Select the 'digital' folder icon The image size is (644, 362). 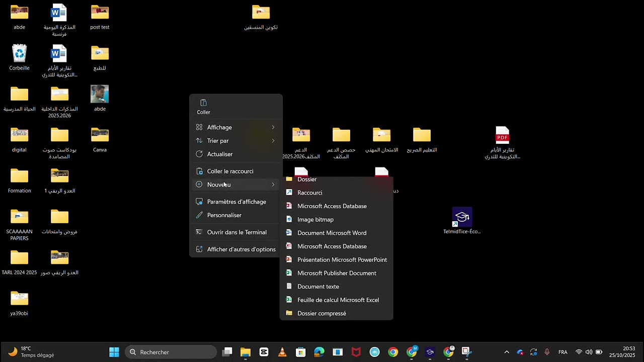click(x=19, y=135)
